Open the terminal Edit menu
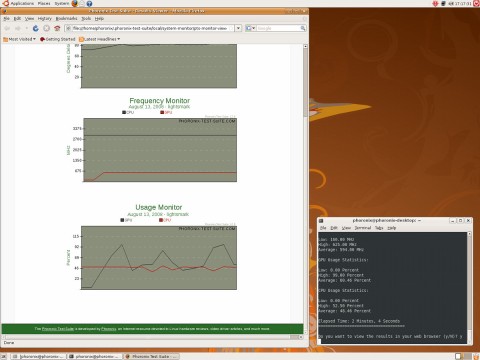This screenshot has height=360, width=480. click(x=334, y=228)
